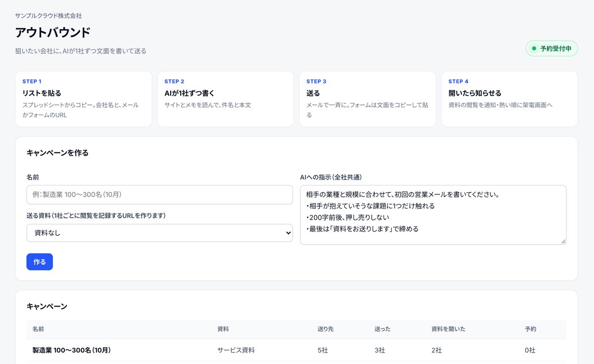Click the サンプルクラウド株式会社 company name
Screen dimensions: 594x364
49,16
